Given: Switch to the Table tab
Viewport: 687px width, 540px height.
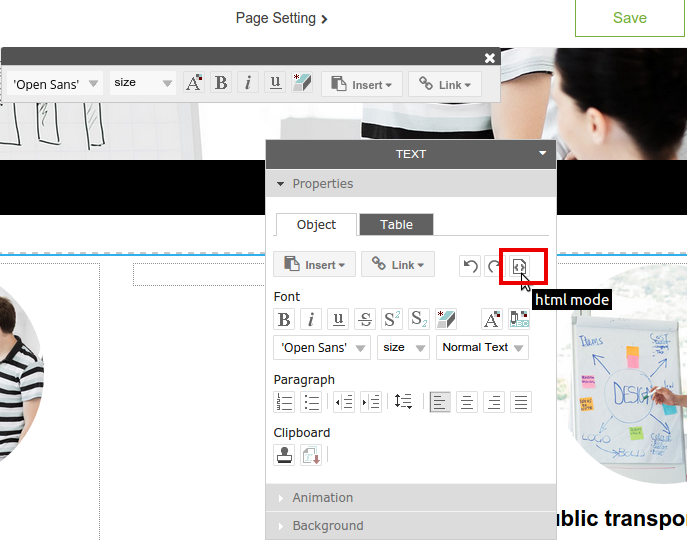Looking at the screenshot, I should coord(397,224).
